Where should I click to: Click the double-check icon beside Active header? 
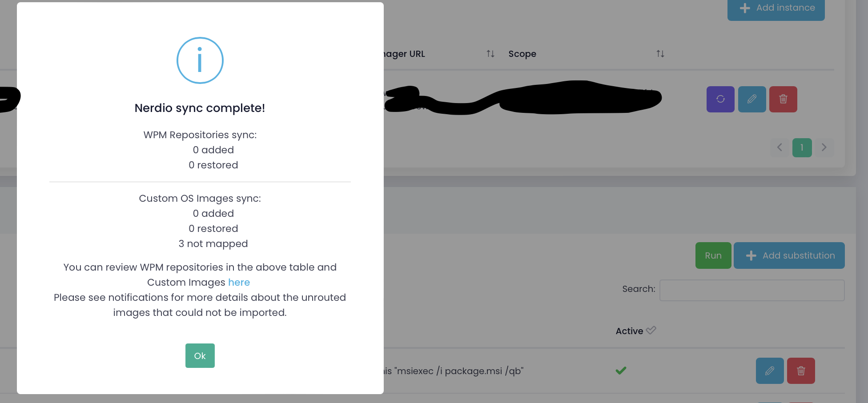pyautogui.click(x=651, y=331)
